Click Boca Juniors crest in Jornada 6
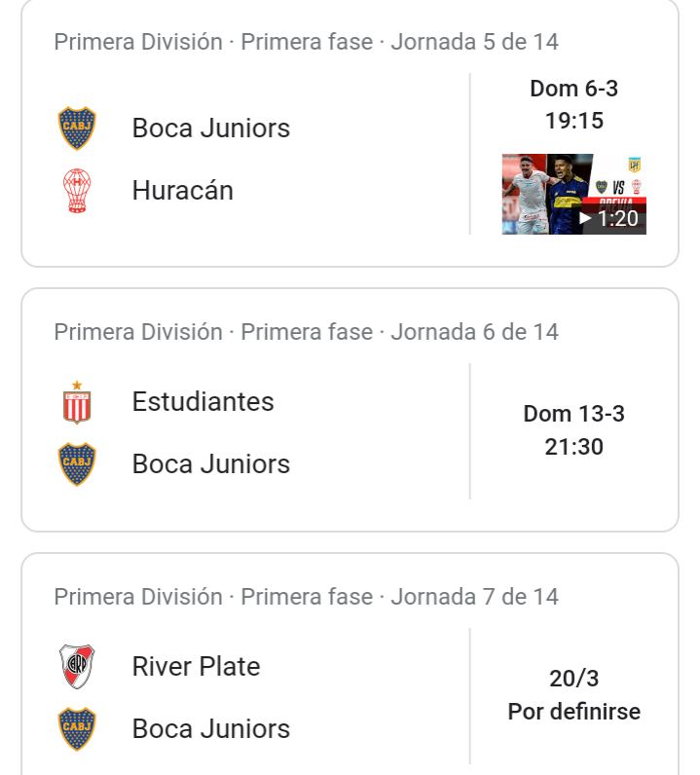Viewport: 700px width, 775px height. tap(77, 464)
